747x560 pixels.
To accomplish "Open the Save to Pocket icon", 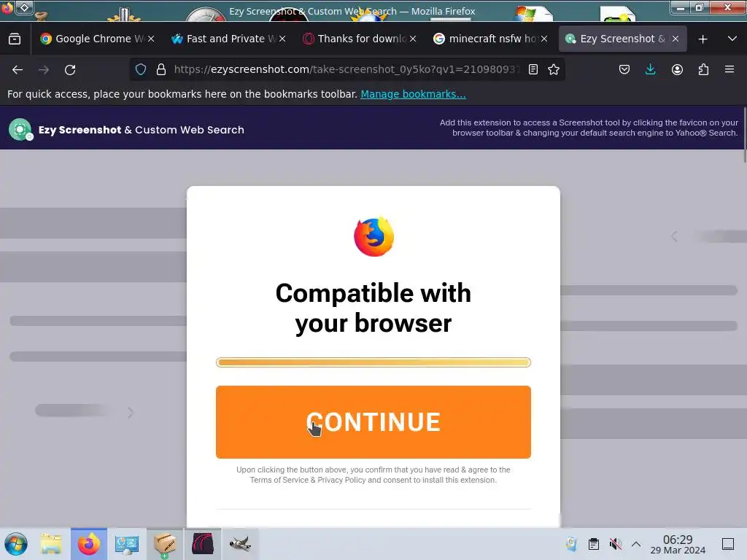I will point(624,69).
